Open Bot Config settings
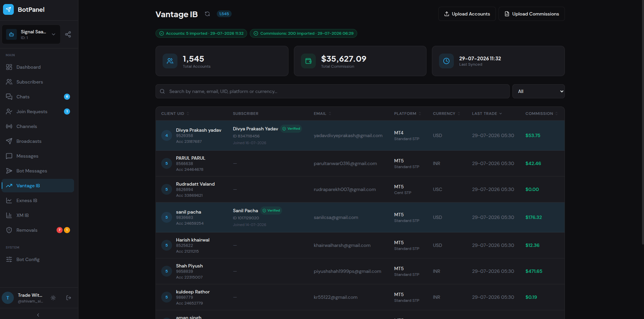Screen dimensions: 644x319 pyautogui.click(x=38, y=259)
